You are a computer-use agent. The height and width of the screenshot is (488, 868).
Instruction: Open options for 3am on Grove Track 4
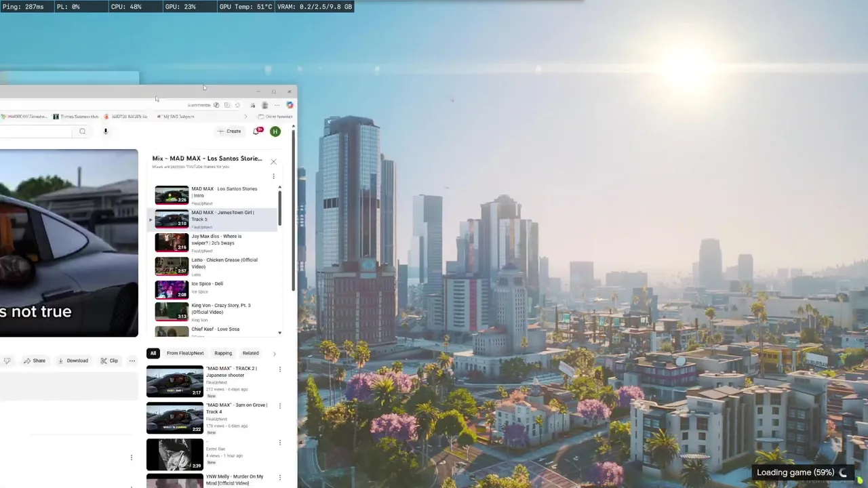(279, 406)
